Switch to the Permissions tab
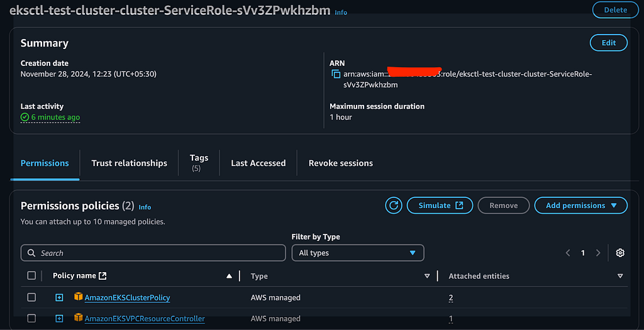 [45, 163]
